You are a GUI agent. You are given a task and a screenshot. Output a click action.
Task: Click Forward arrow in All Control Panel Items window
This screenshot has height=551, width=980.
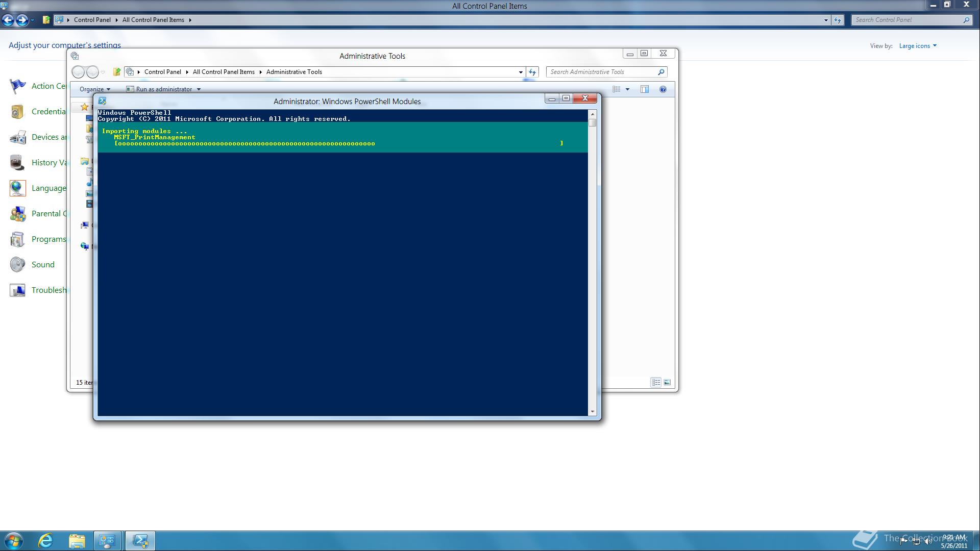(22, 20)
